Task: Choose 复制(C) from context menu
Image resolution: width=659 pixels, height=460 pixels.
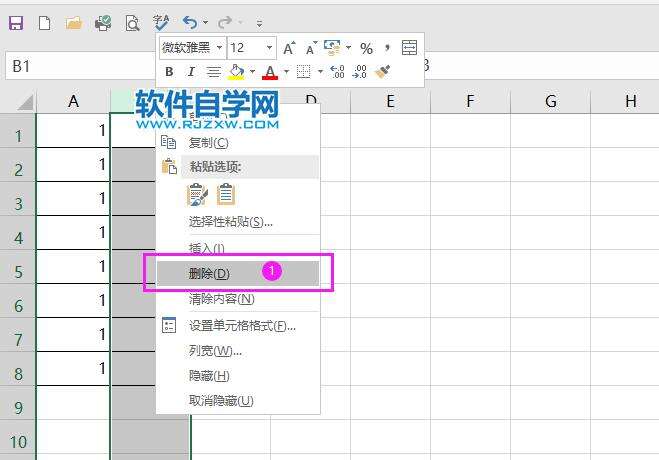Action: pyautogui.click(x=238, y=143)
